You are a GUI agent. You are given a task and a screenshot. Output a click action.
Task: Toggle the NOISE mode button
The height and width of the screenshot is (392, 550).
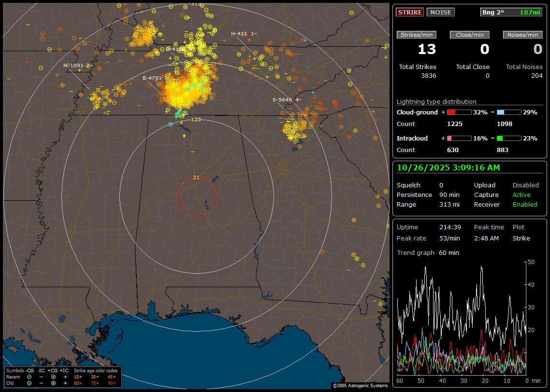[440, 12]
